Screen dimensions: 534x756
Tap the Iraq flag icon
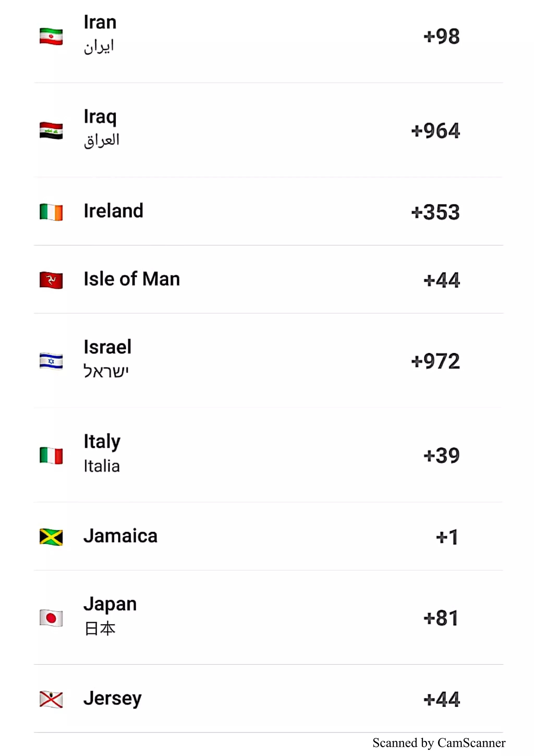[x=51, y=131]
